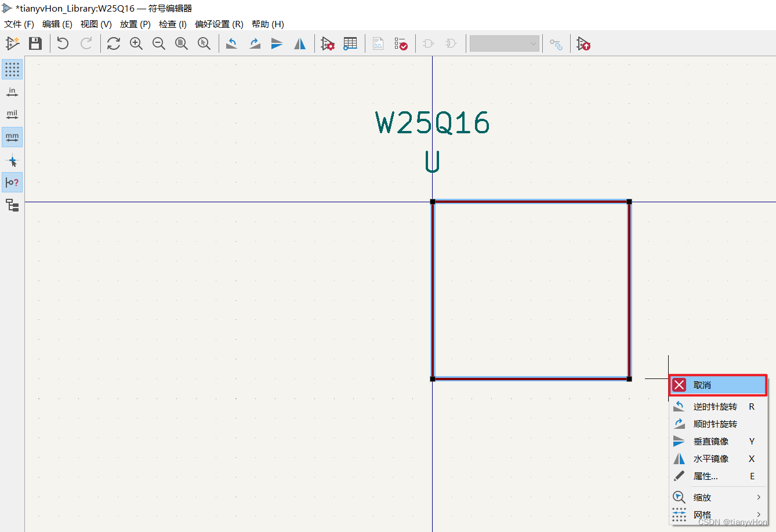Image resolution: width=776 pixels, height=532 pixels.
Task: Open the unit selection dropdown
Action: point(505,43)
